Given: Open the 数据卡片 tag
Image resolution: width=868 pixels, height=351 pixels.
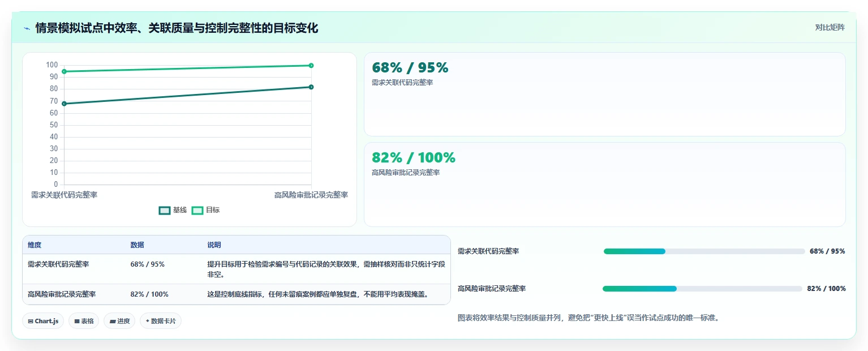Looking at the screenshot, I should (161, 321).
